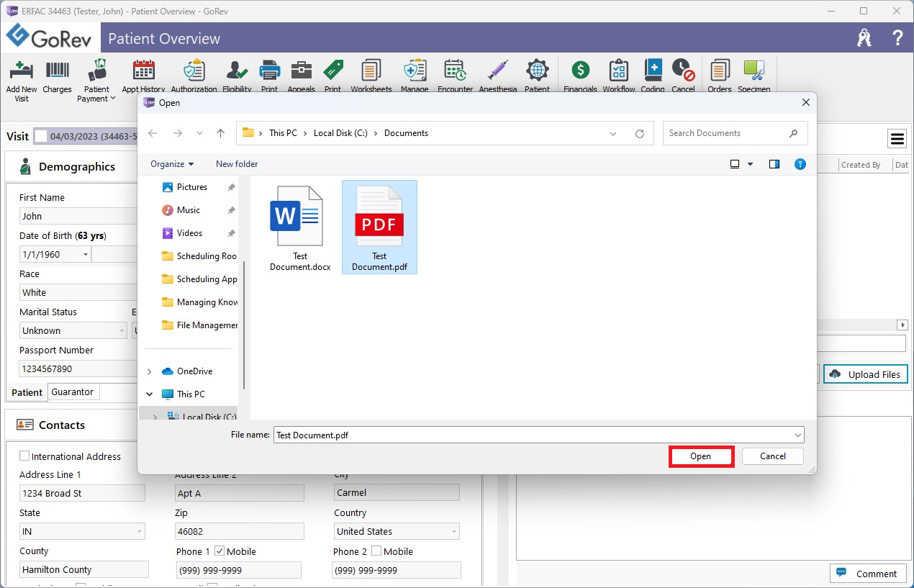Screen dimensions: 914x588
Task: Expand the File name combo box list
Action: click(x=797, y=435)
